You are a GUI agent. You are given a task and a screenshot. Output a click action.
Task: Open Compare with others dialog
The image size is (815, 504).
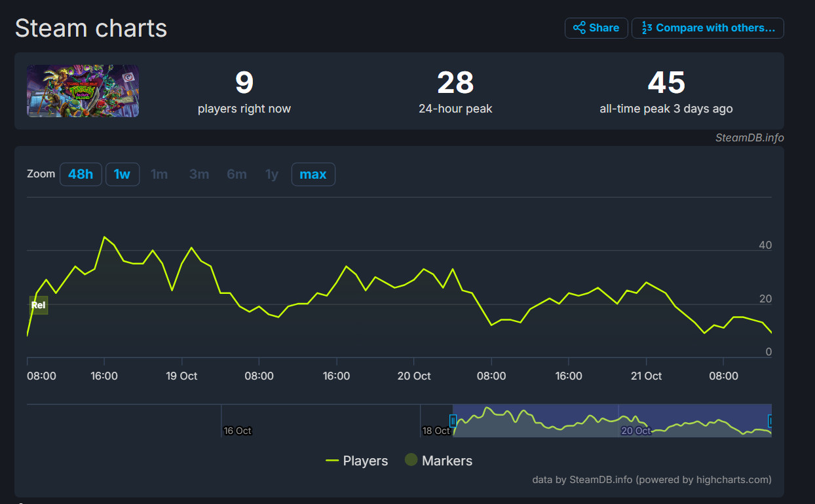tap(708, 28)
